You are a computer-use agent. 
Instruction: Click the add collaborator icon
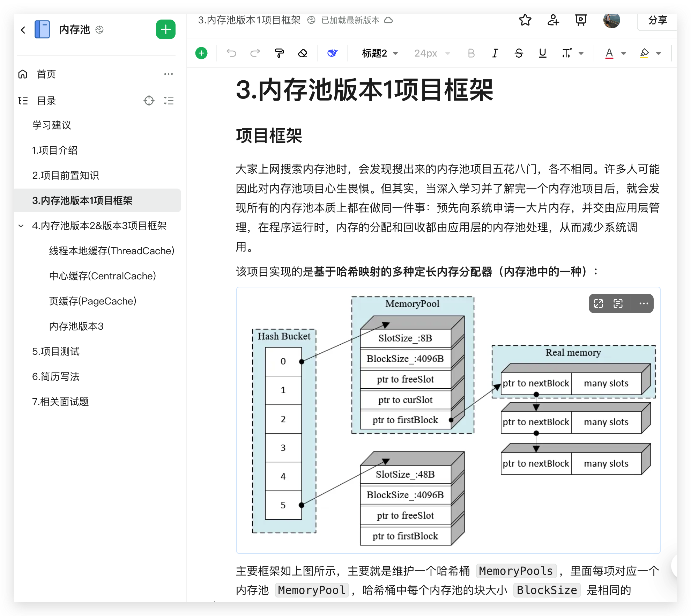(x=553, y=20)
